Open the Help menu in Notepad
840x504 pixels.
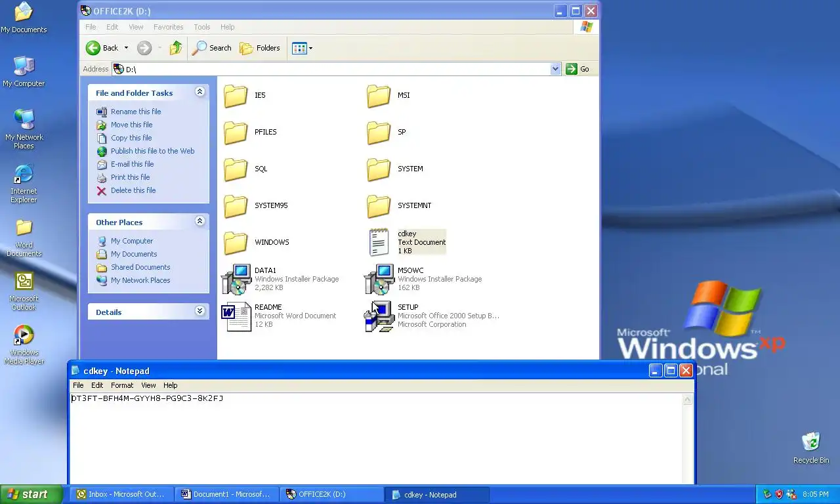tap(170, 385)
